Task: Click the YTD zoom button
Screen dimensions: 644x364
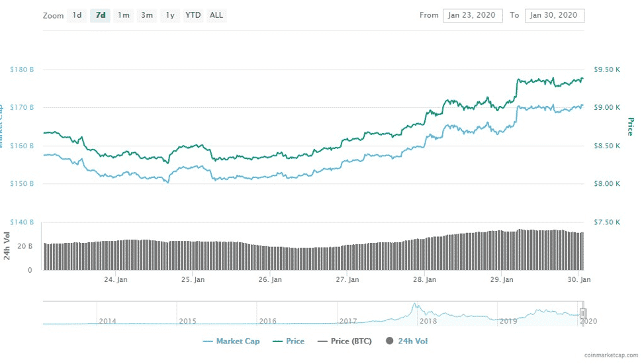Action: [x=193, y=15]
